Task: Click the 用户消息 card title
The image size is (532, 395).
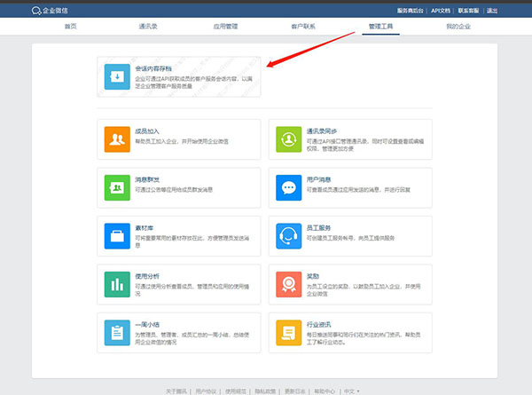Action: (318, 179)
